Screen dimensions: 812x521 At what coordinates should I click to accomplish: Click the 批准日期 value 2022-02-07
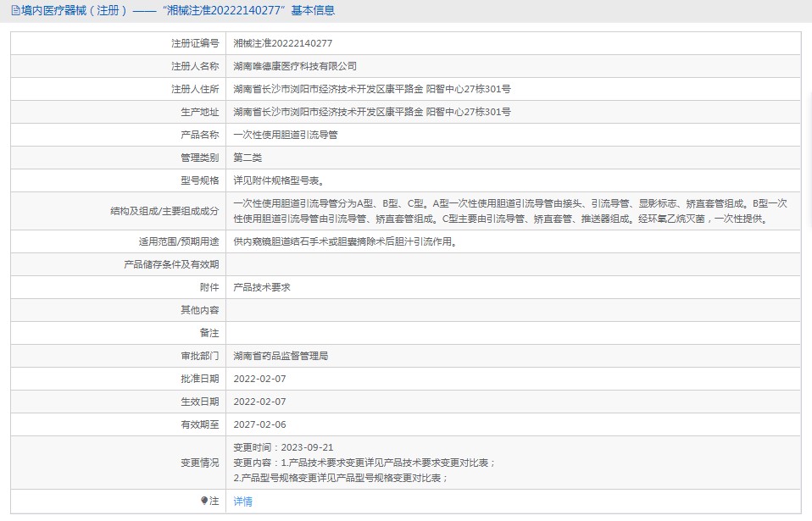(259, 379)
